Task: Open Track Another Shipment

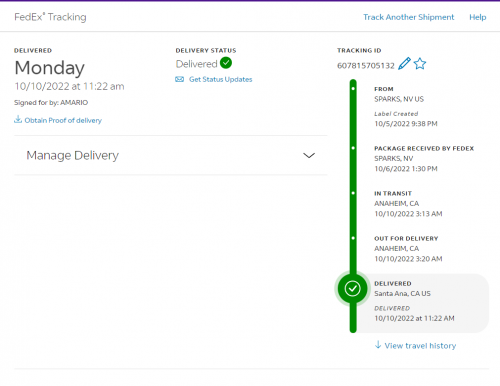Action: tap(409, 17)
